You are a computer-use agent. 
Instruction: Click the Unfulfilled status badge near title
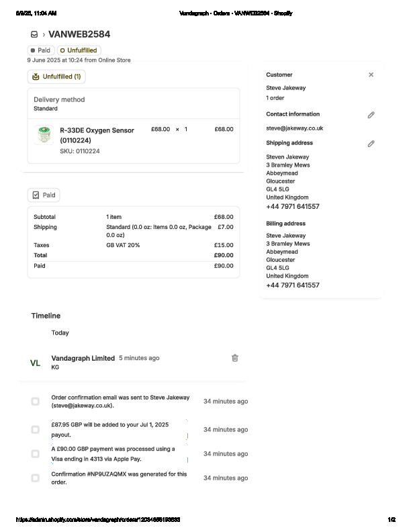79,50
